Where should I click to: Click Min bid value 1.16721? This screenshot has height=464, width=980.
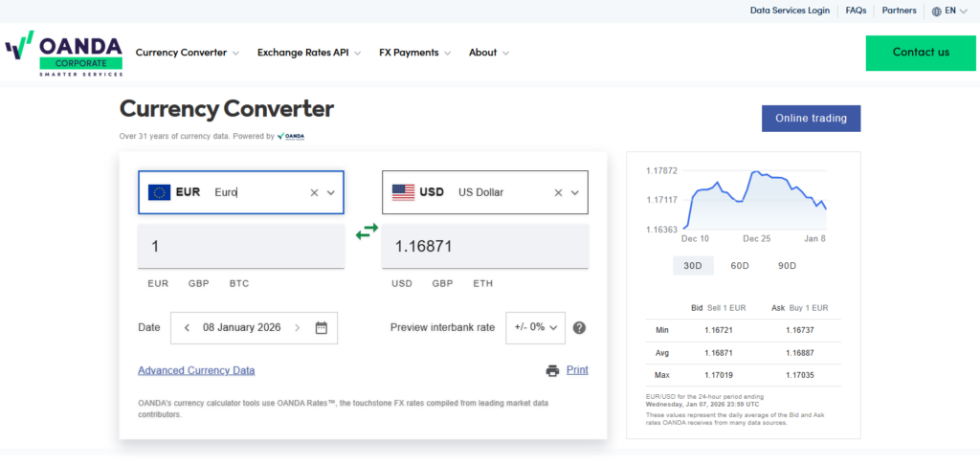coord(719,330)
